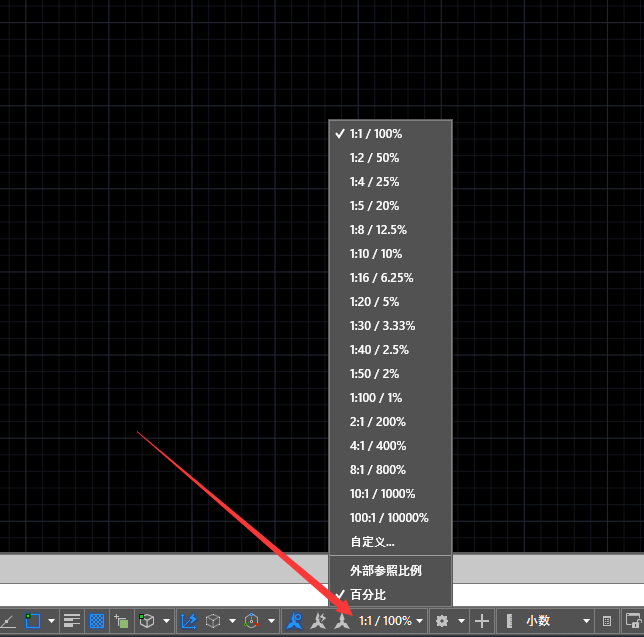Toggle selection cycling icon

click(121, 621)
